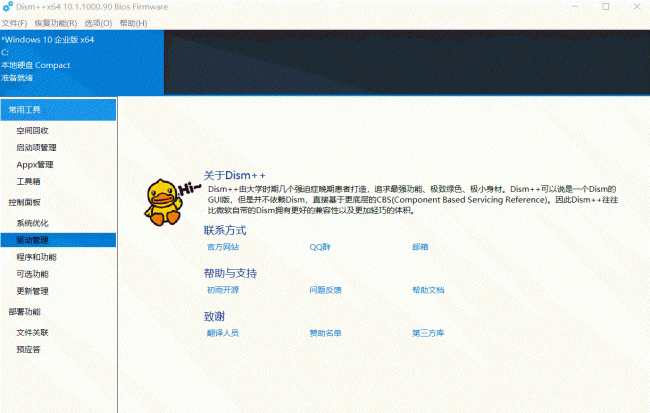Open the 官方网站 link
The height and width of the screenshot is (413, 650).
pyautogui.click(x=223, y=247)
